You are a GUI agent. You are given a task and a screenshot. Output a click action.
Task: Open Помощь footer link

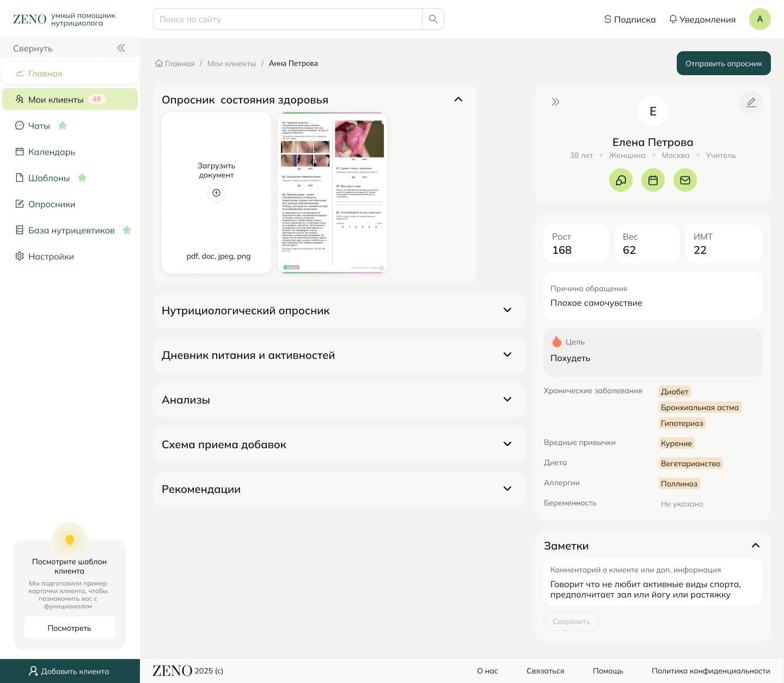[608, 671]
